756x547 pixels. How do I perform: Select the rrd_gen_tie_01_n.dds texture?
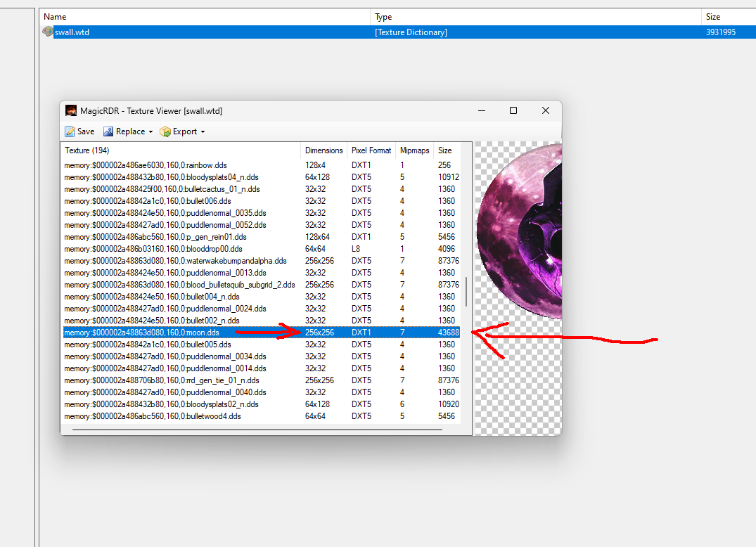point(262,380)
